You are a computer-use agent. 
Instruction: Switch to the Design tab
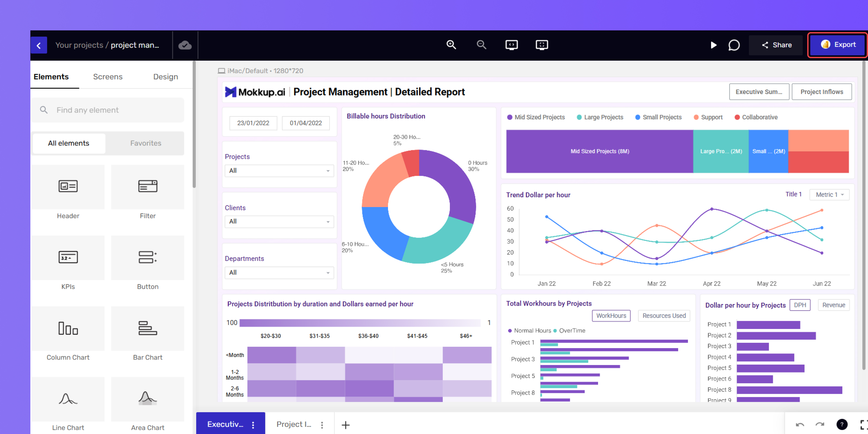coord(165,77)
